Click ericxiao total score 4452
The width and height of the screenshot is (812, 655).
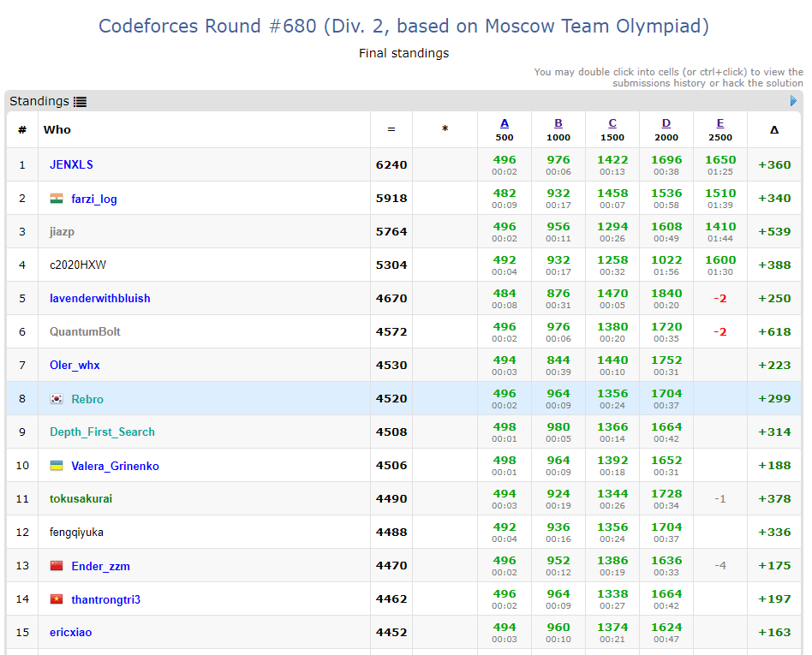click(391, 632)
